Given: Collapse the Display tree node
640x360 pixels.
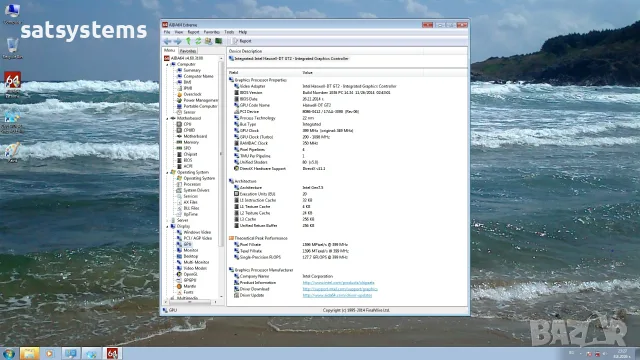Looking at the screenshot, I should [x=167, y=227].
